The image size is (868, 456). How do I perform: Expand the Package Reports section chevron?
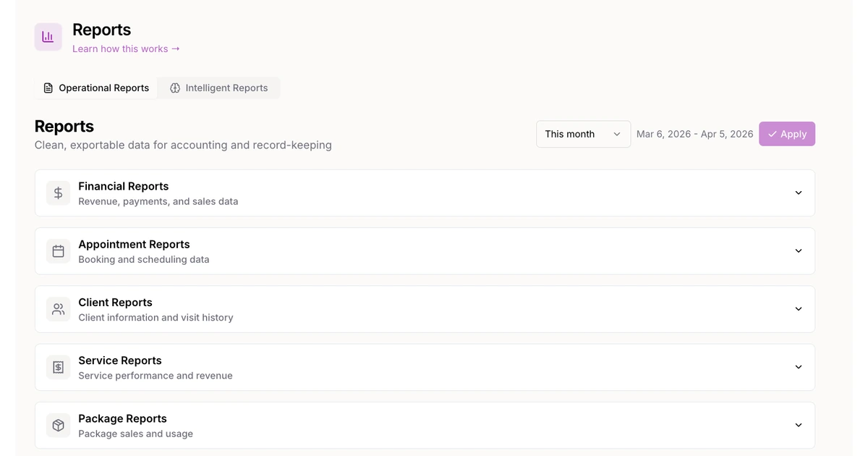(x=799, y=425)
